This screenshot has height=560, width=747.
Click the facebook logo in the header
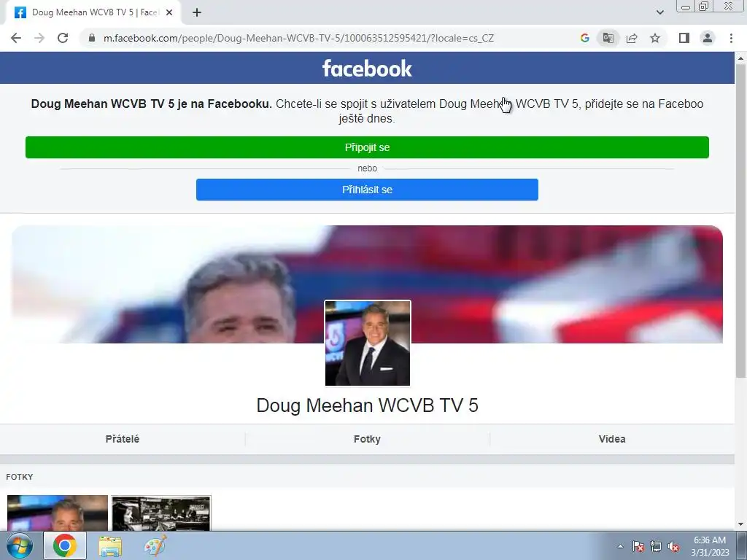[367, 69]
